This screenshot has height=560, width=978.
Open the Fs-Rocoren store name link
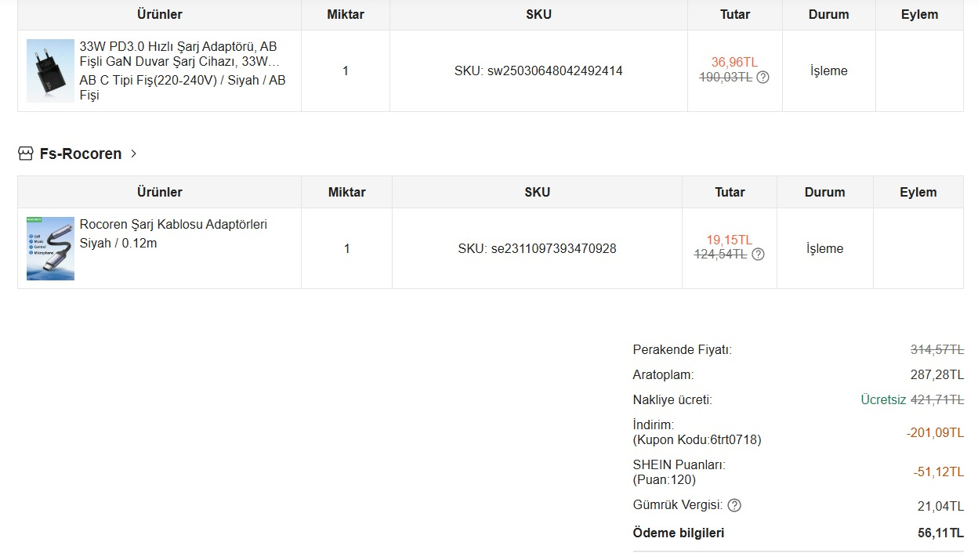coord(81,154)
